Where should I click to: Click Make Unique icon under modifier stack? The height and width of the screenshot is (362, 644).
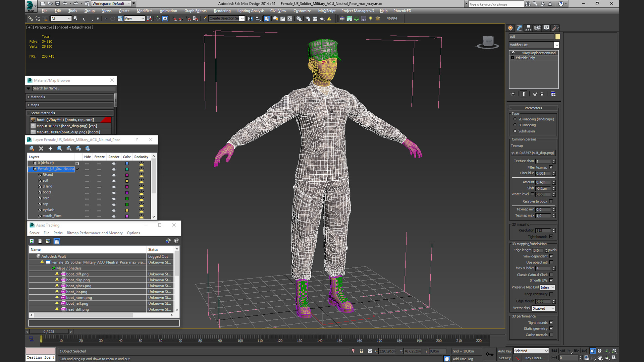[535, 94]
